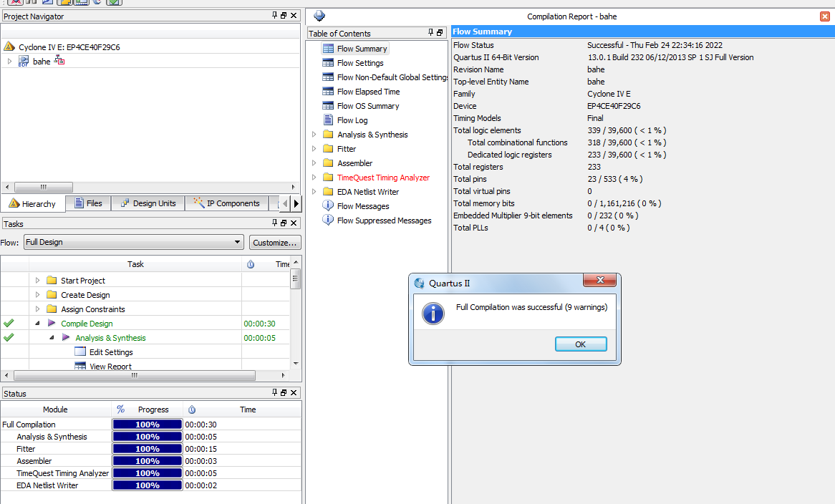Screen dimensions: 835x504
Task: Open the Flow dropdown showing Full Design
Action: [x=133, y=243]
